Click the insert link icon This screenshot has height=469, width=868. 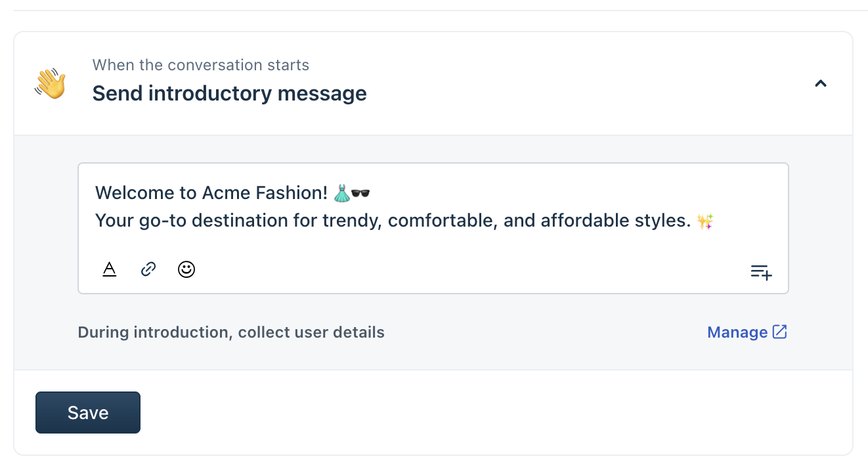click(x=148, y=269)
